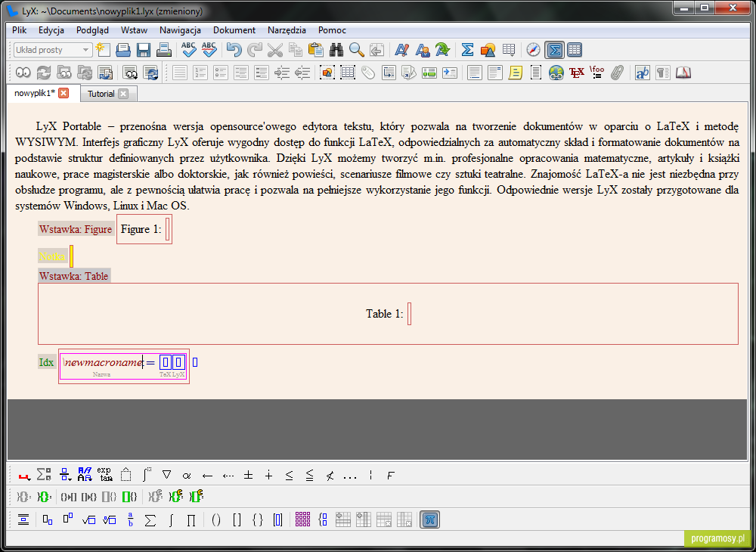
Task: Open the math fonts dropdown
Action: [85, 476]
